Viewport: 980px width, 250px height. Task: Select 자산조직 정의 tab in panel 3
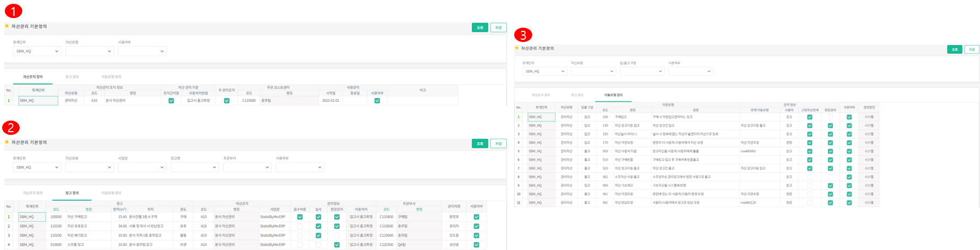coord(541,95)
